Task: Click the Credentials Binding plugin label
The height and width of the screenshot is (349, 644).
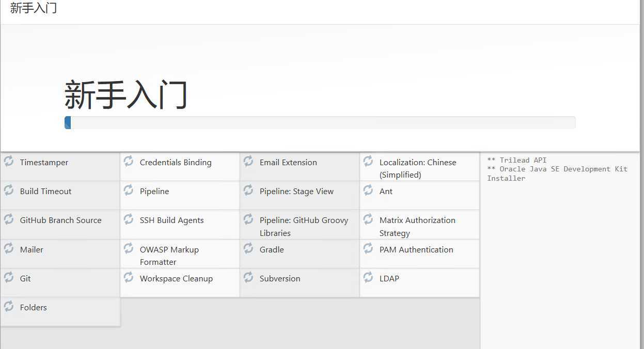Action: point(176,163)
